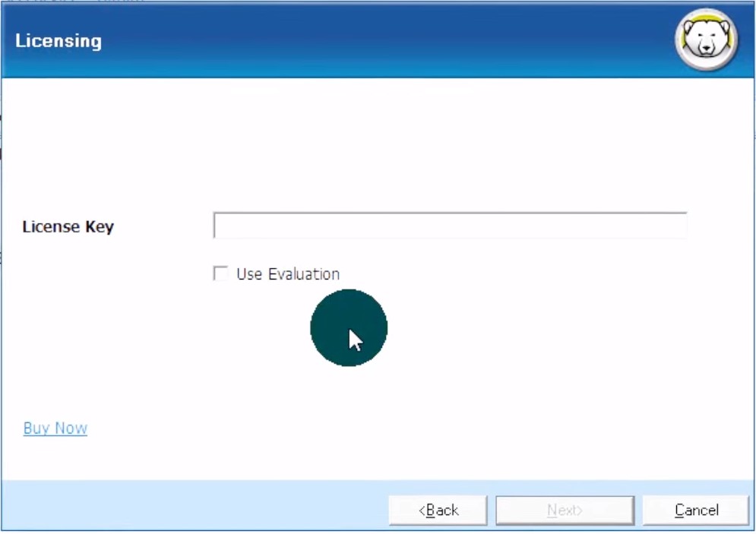Screen dimensions: 756x534
Task: Click the "Use Evaluation" label text
Action: [x=287, y=274]
